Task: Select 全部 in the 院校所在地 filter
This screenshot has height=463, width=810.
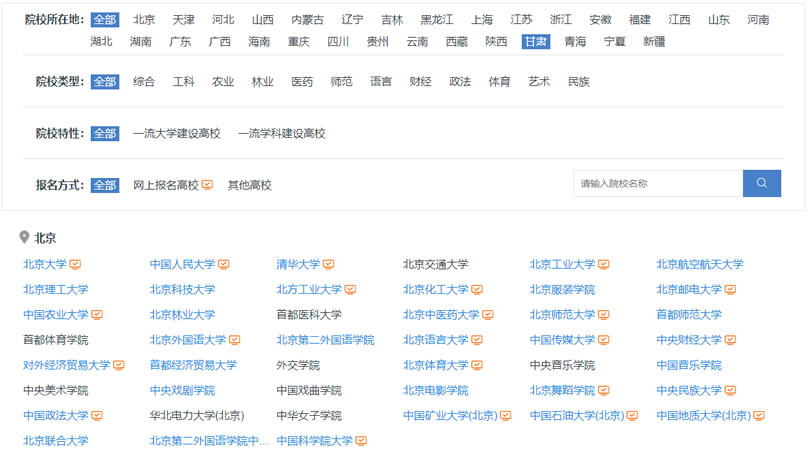Action: [x=105, y=20]
